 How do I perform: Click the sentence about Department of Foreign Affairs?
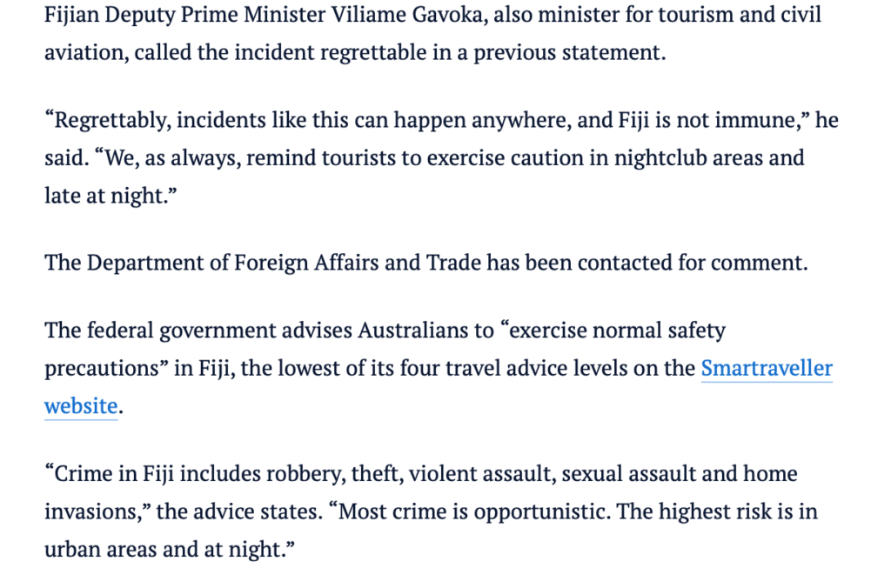pyautogui.click(x=426, y=263)
